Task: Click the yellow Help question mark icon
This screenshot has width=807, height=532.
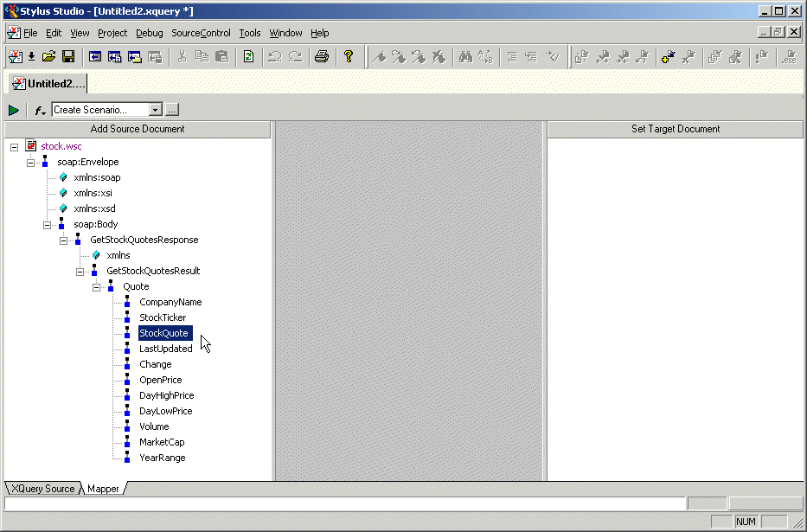Action: (x=349, y=57)
